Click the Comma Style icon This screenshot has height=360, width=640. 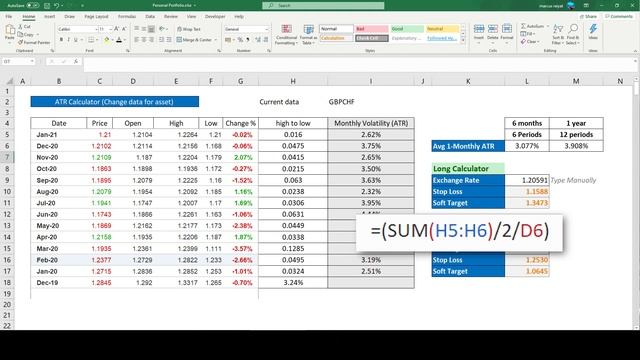248,40
